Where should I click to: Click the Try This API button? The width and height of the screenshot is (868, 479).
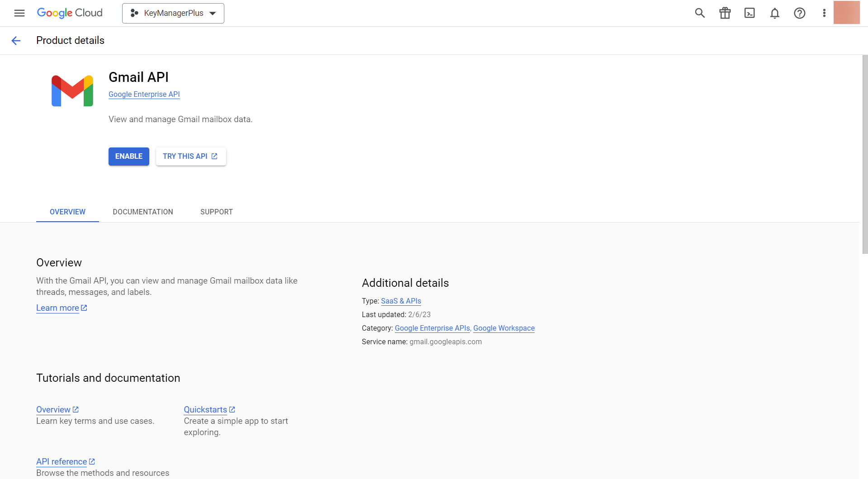[x=190, y=157]
